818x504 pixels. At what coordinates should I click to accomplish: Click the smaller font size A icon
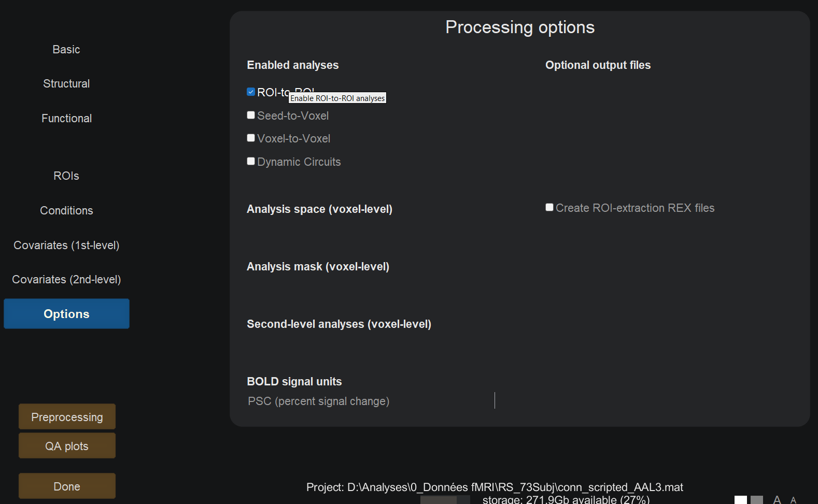click(x=793, y=500)
